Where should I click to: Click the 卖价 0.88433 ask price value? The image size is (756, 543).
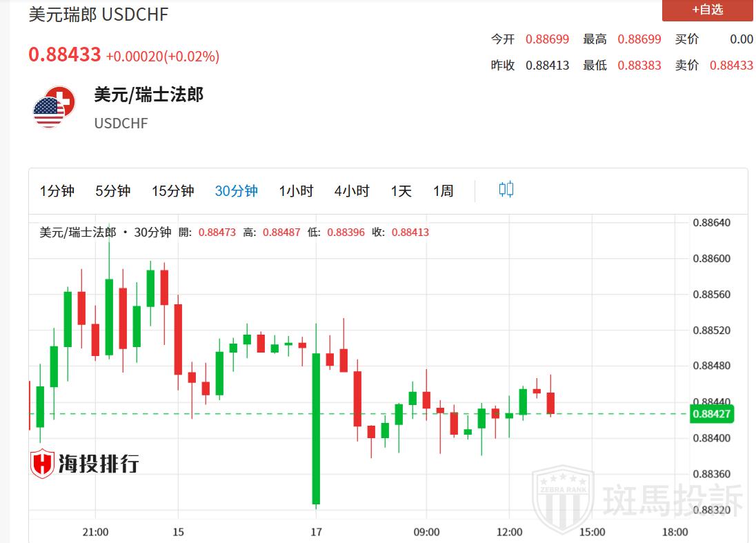point(731,66)
